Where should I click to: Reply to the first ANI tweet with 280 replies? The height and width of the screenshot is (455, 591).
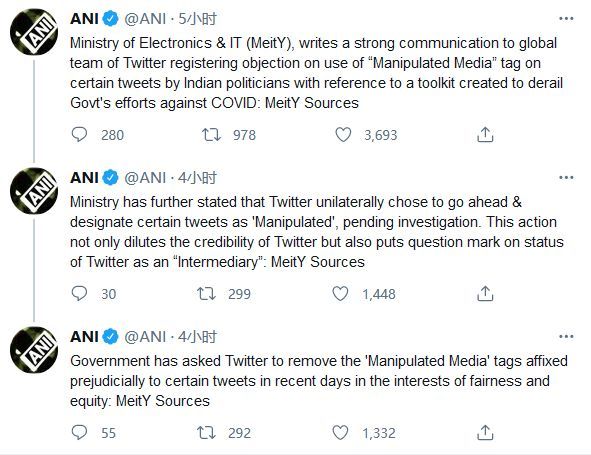click(80, 135)
